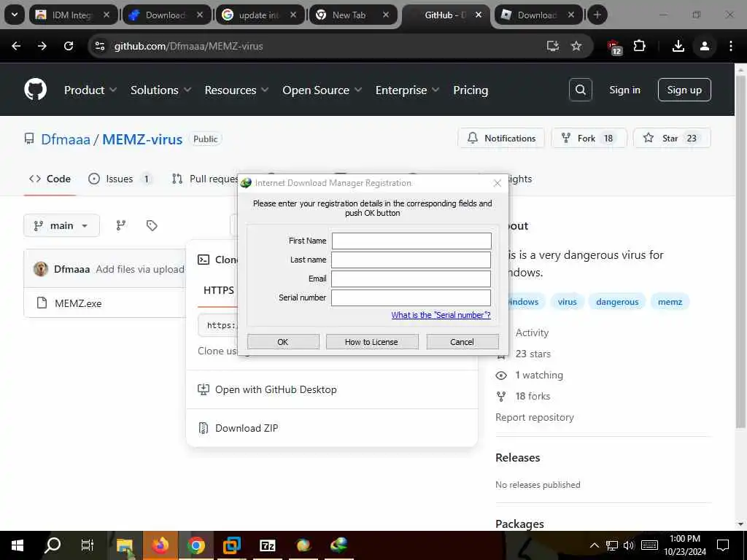Open Firefox from the taskbar
Screen dimensions: 747x560
[x=160, y=545]
